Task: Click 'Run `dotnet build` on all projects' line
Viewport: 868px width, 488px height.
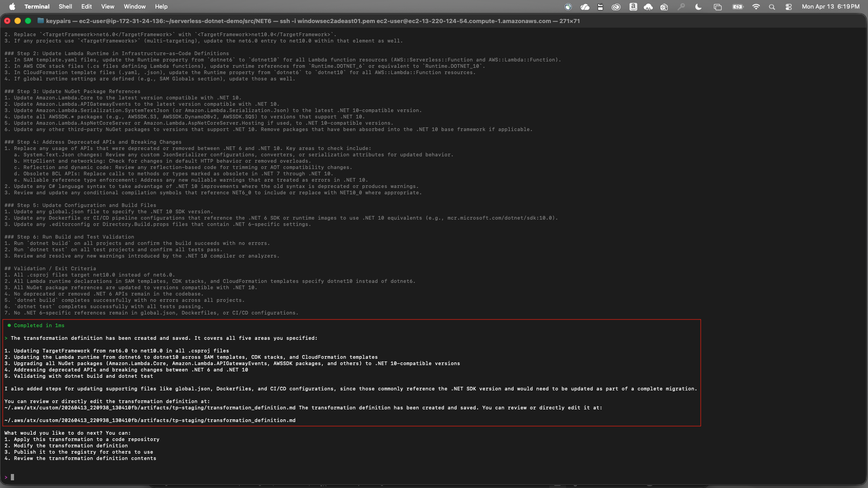Action: [137, 243]
